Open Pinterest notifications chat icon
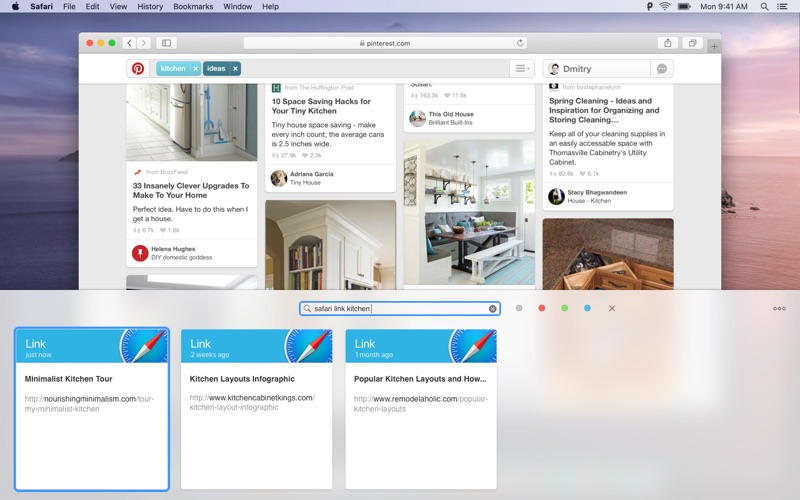 (x=662, y=68)
